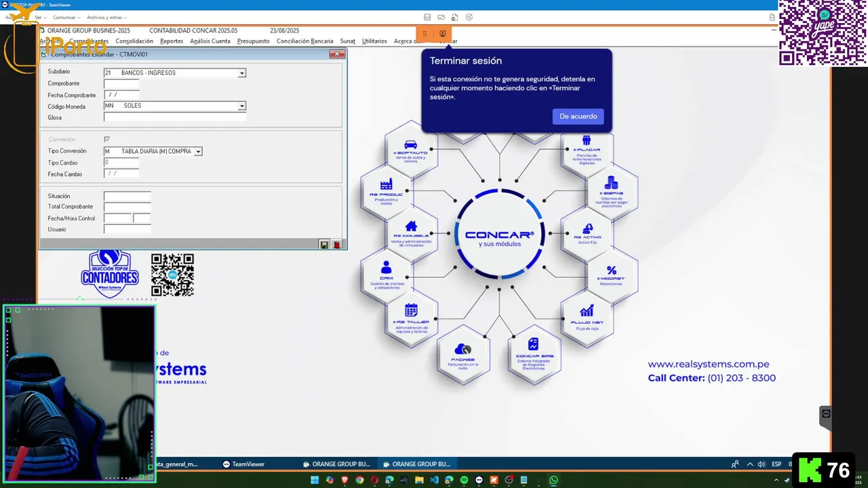
Task: Click the orange end-session icon
Action: pyautogui.click(x=443, y=34)
